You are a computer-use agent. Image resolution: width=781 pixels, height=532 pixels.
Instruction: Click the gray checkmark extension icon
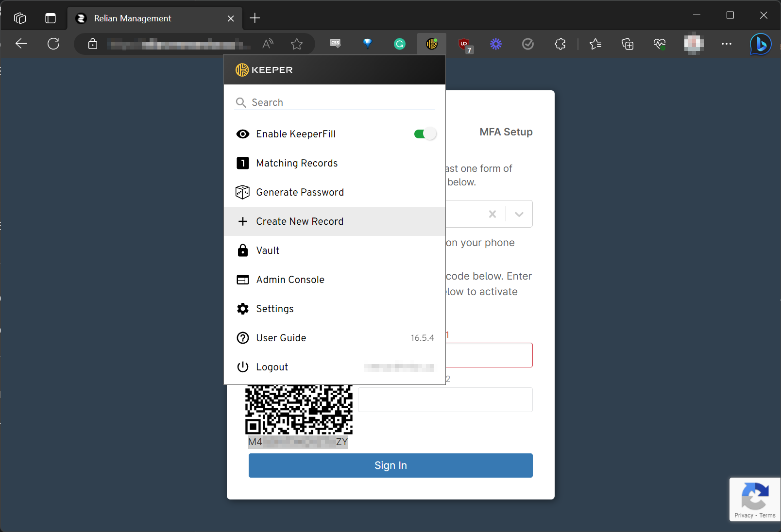[x=527, y=44]
